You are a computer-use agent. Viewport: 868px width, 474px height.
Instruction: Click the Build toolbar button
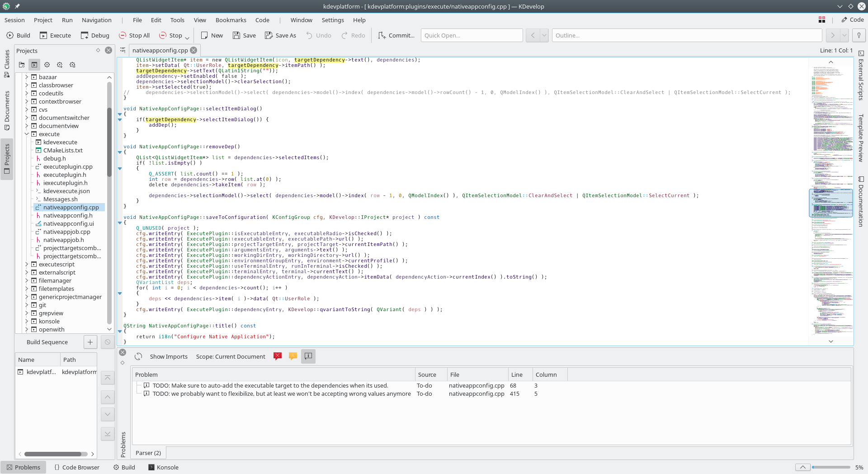(18, 35)
